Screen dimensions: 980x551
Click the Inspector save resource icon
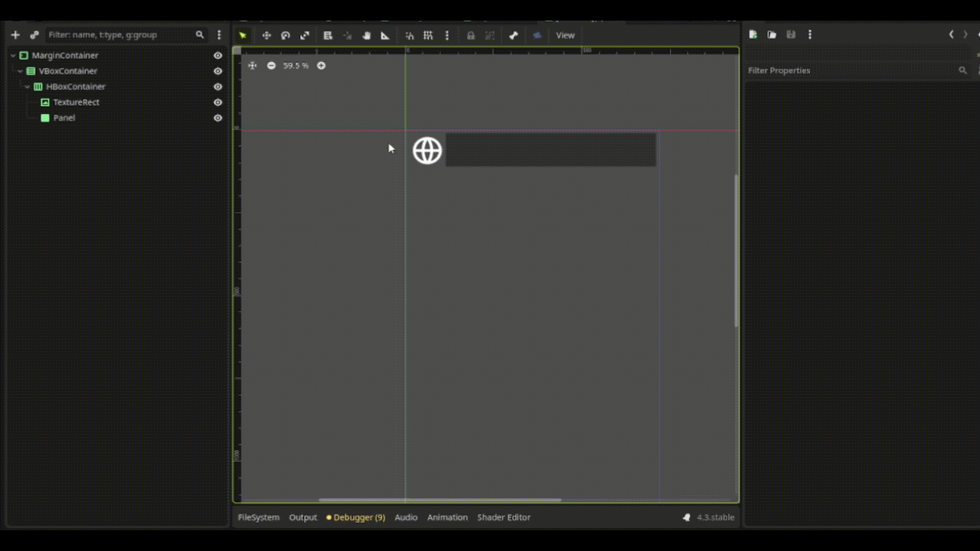(x=791, y=35)
